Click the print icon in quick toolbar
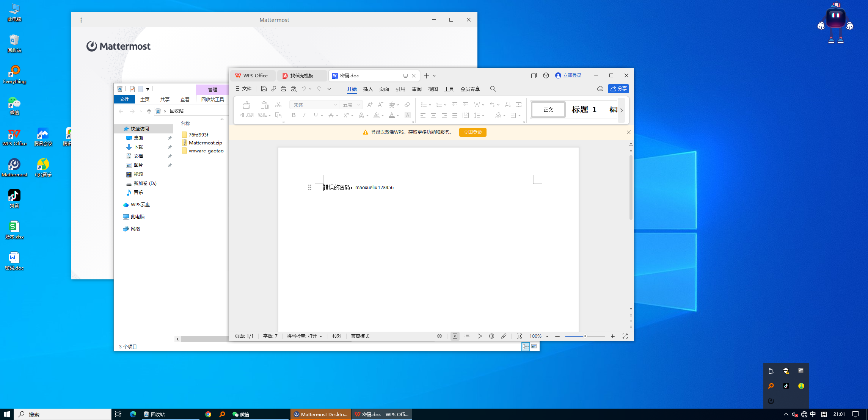This screenshot has height=420, width=868. (284, 89)
